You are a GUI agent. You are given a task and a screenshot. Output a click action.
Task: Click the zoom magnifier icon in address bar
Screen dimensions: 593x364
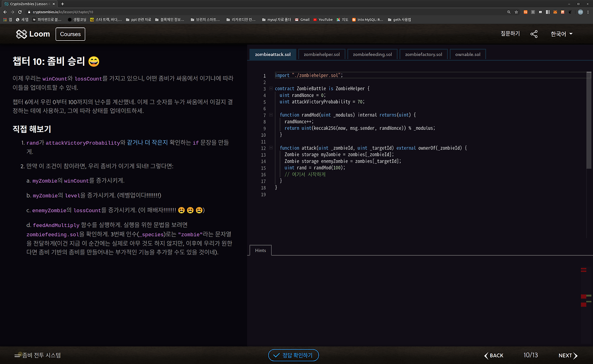(509, 12)
